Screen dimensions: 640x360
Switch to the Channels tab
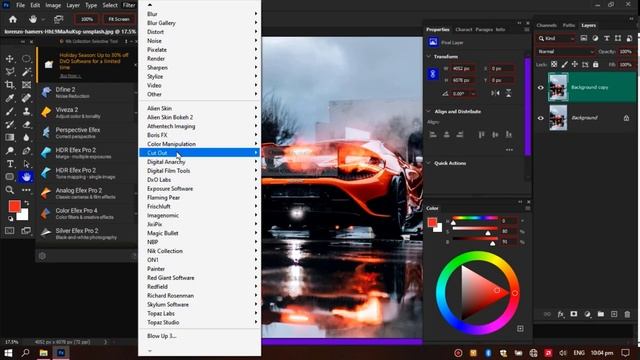pyautogui.click(x=547, y=25)
